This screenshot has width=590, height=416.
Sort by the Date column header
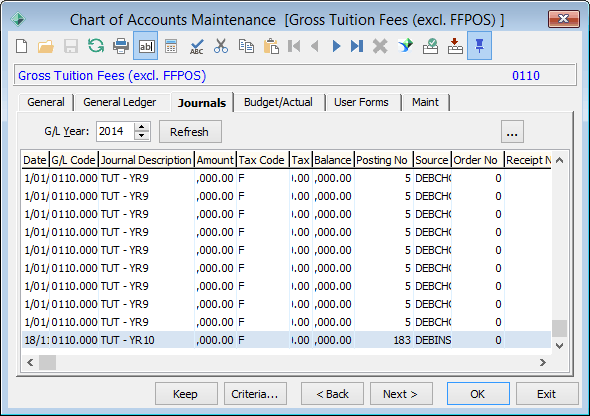point(35,160)
